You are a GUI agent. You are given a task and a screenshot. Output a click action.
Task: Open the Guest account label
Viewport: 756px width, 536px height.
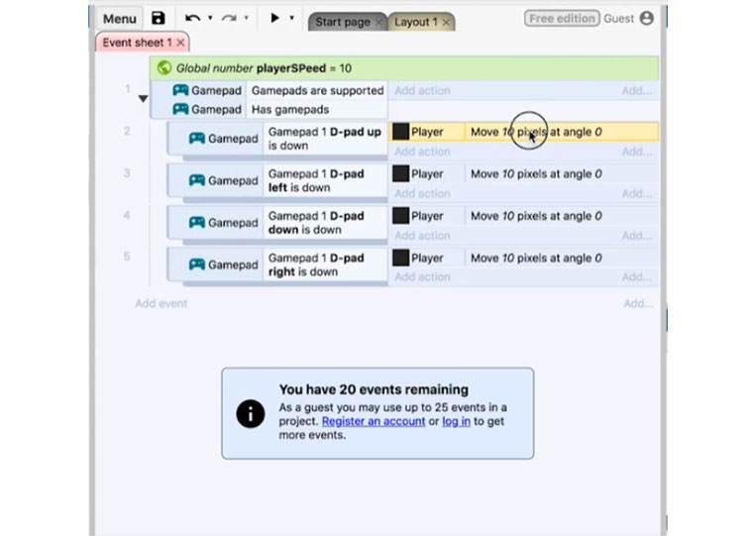point(618,18)
